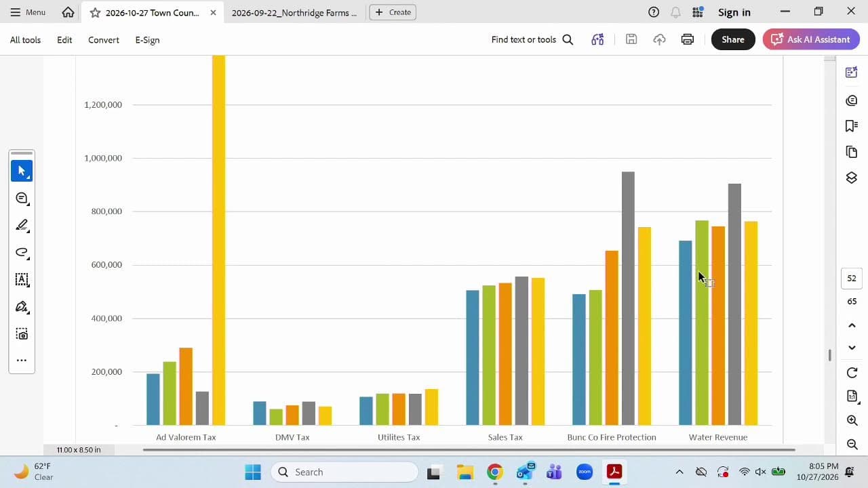Open Ask AI Assistant
Screen dimensions: 868x488
coord(811,39)
